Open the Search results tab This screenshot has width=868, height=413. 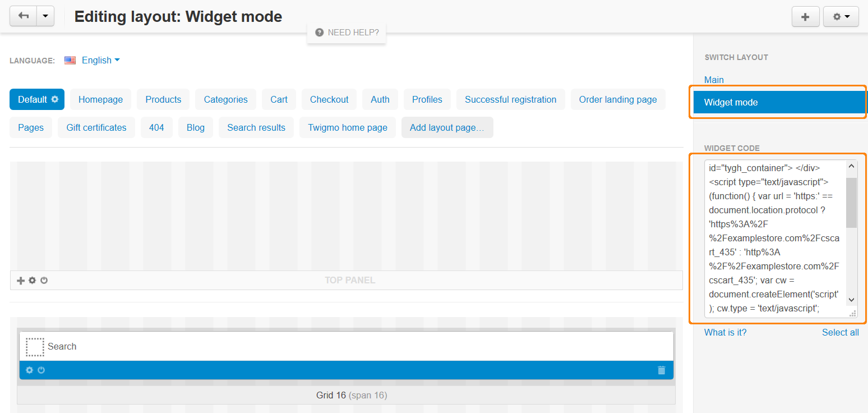click(x=256, y=127)
